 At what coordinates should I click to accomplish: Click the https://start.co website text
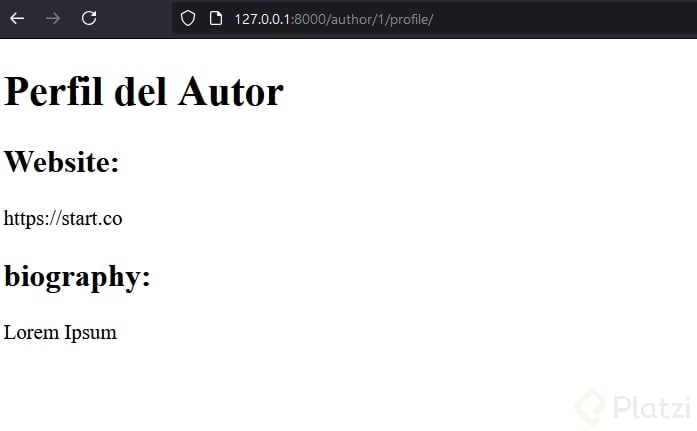[x=63, y=219]
